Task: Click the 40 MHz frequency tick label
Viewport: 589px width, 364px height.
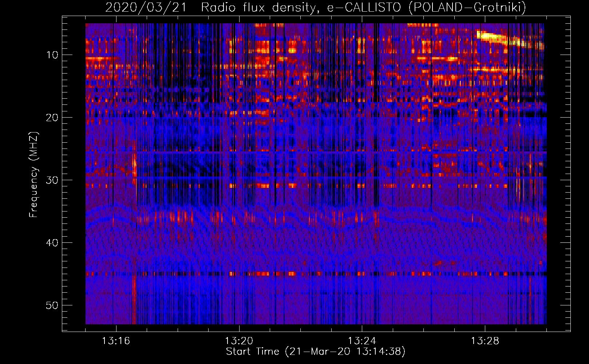Action: 52,243
